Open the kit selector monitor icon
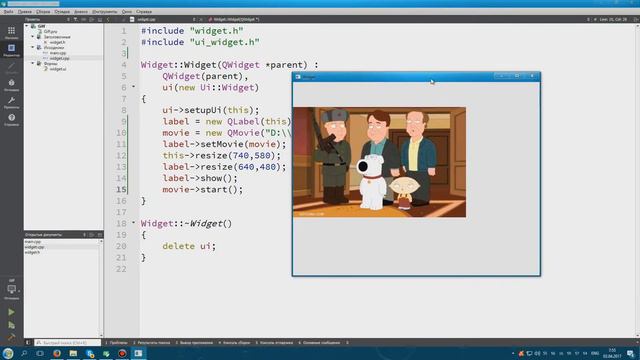Image resolution: width=640 pixels, height=360 pixels. (11, 289)
